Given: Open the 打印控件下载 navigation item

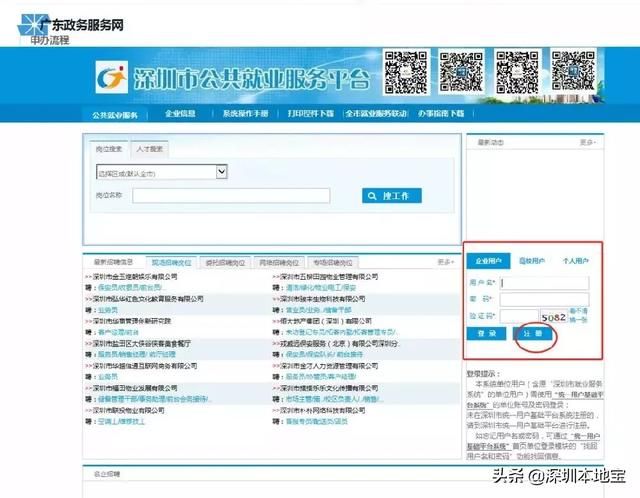Looking at the screenshot, I should click(311, 113).
